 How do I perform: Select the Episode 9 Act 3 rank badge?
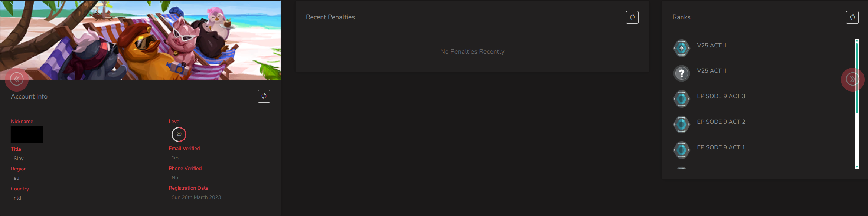point(682,99)
